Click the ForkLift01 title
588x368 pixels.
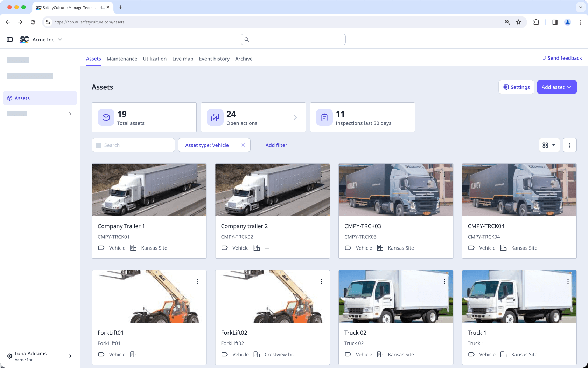click(x=111, y=333)
